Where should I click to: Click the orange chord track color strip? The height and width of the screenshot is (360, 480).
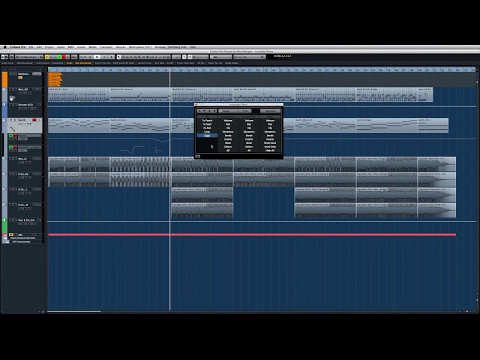5,79
